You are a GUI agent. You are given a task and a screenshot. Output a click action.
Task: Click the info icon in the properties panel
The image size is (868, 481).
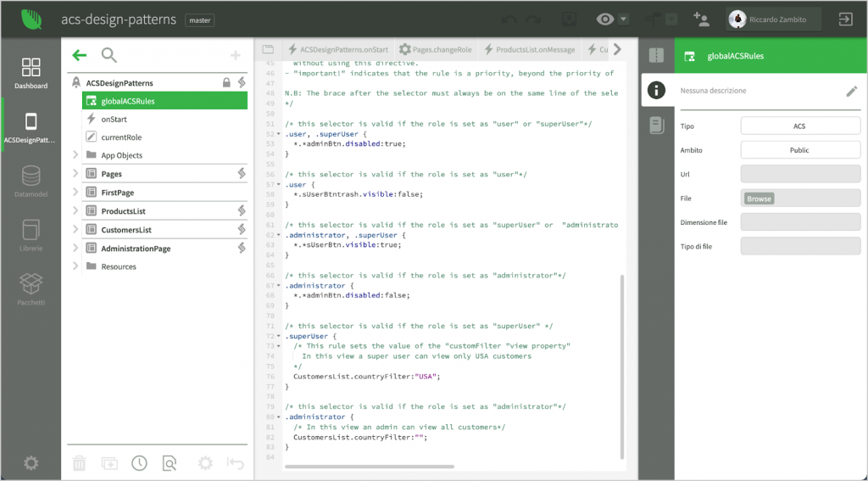tap(657, 90)
